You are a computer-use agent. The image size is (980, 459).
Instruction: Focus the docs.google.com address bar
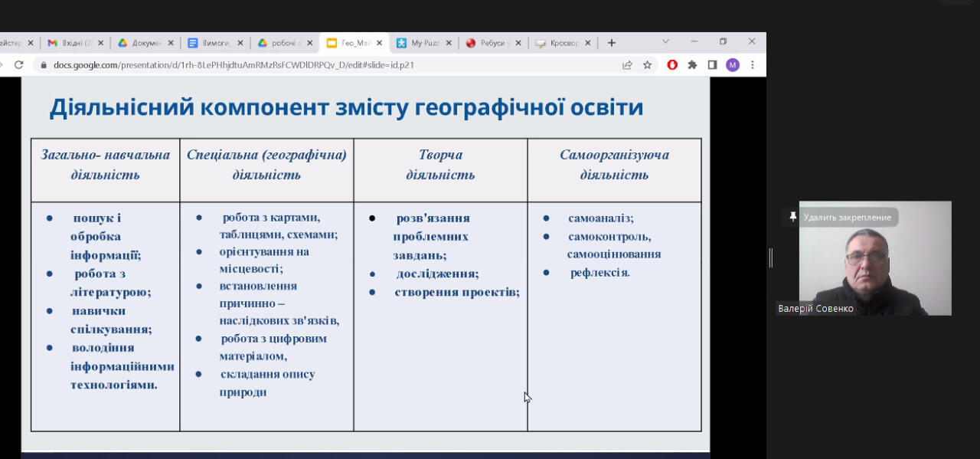coord(329,65)
